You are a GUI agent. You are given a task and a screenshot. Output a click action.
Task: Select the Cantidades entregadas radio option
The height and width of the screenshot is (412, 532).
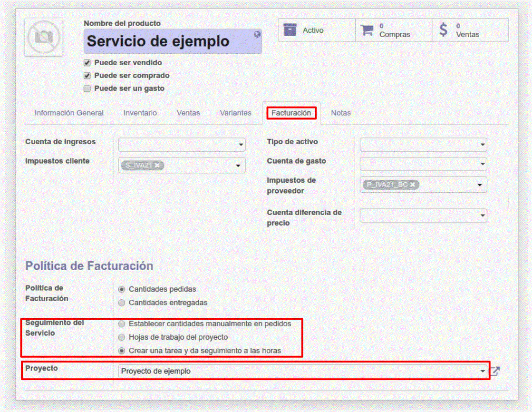[122, 303]
